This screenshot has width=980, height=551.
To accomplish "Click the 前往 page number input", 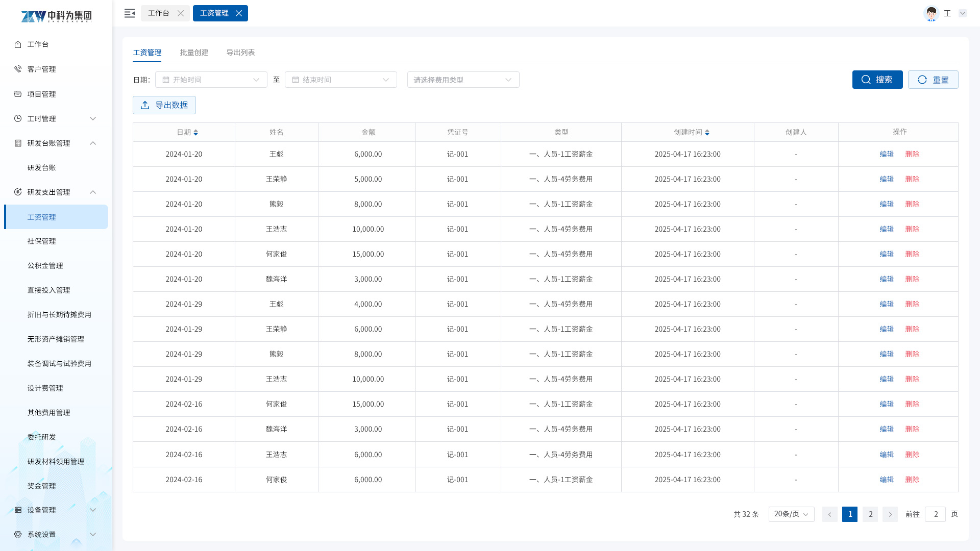I will pos(935,514).
